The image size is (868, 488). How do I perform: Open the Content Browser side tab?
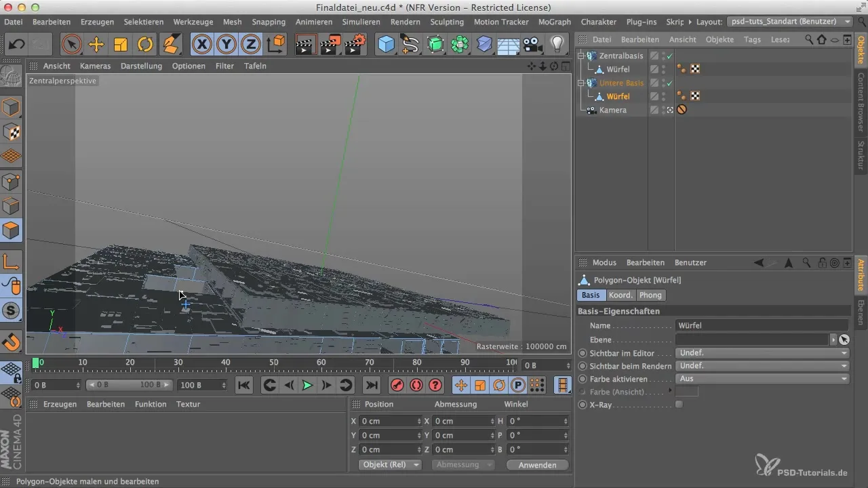pos(861,102)
